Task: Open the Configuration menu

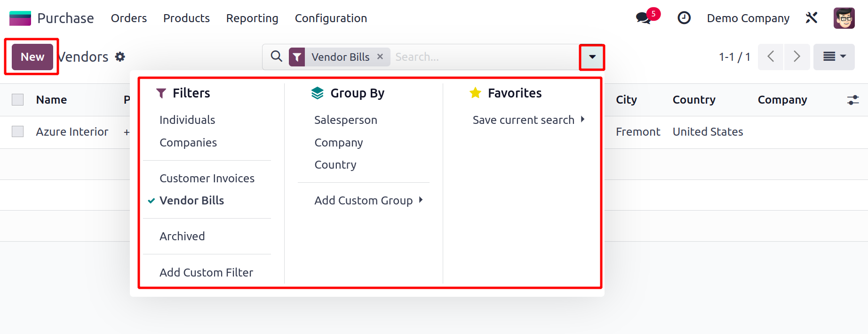Action: tap(331, 18)
